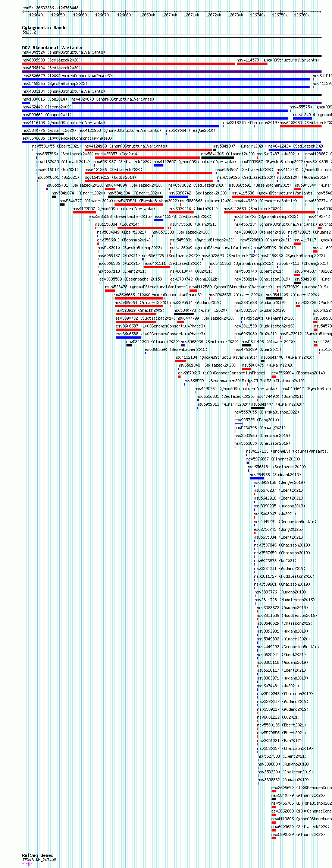Open variant nsv4114579 (gnomADStructuralVariants) label
Viewport: 332px width, 868px height.
[278, 60]
